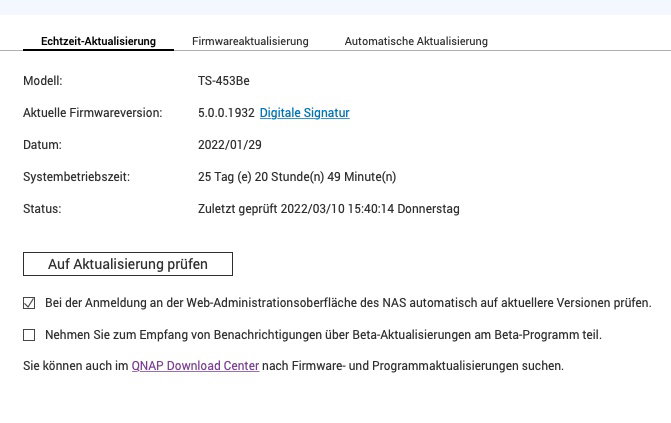Select the Automatische Aktualisierung tab
Screen dimensions: 671x423
(416, 41)
